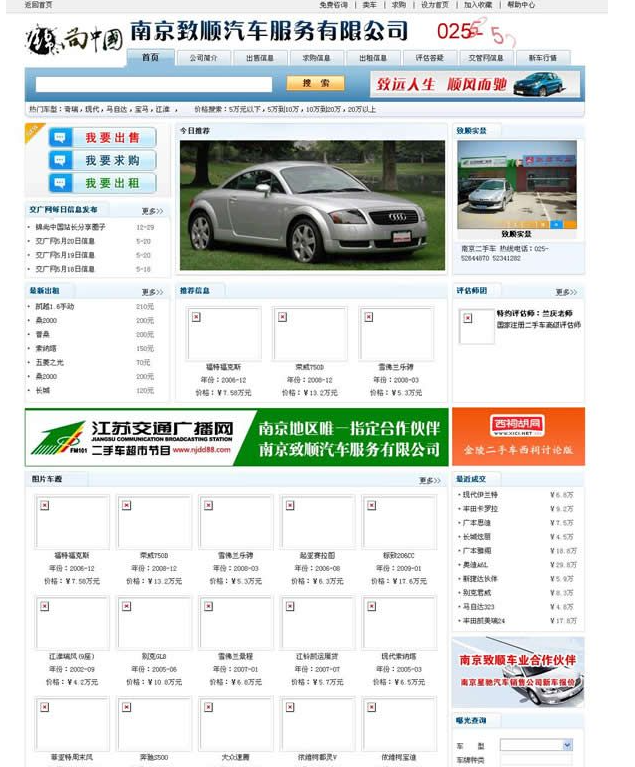
Task: Open recent deal 现代伊兰特
Action: click(x=480, y=495)
